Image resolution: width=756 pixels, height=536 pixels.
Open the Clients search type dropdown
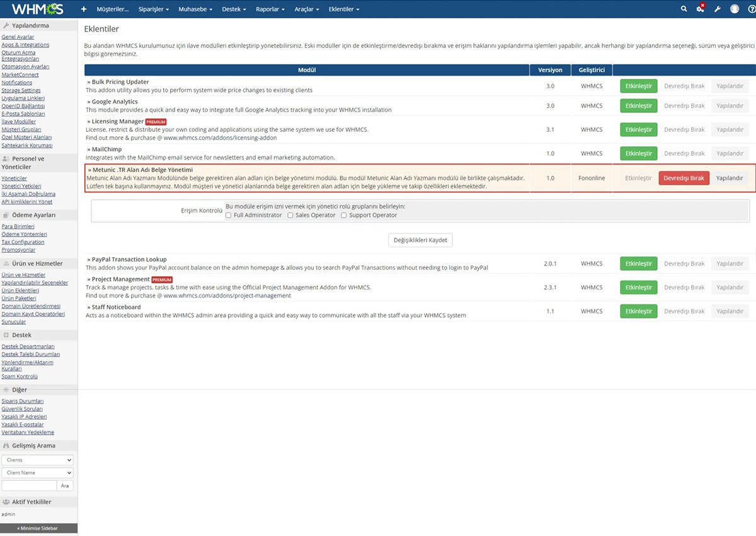click(37, 460)
